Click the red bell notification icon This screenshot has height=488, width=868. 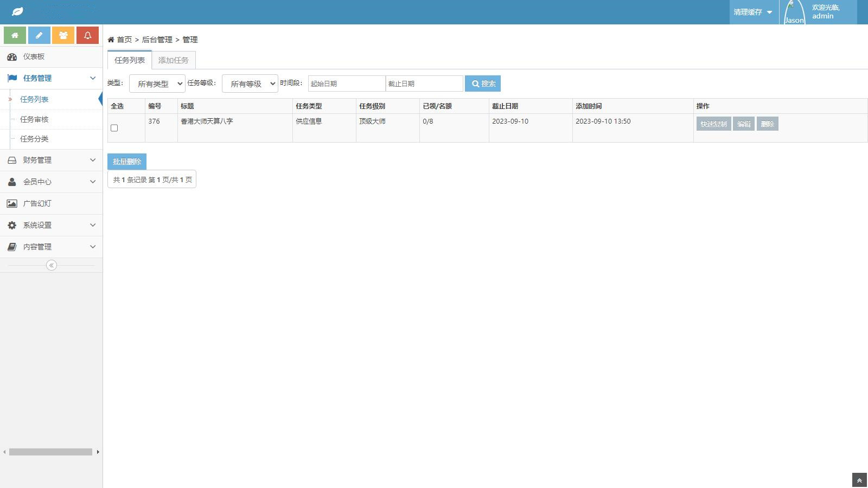tap(87, 35)
